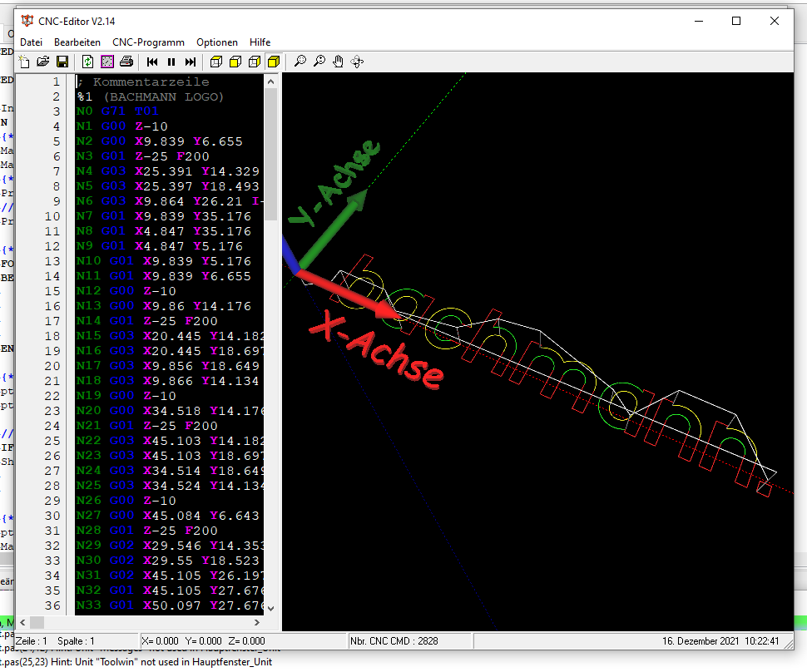Image resolution: width=807 pixels, height=672 pixels.
Task: Activate the hand pan tool
Action: coord(339,62)
